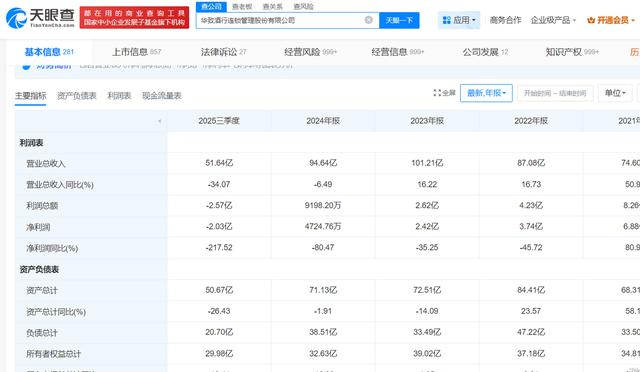
Task: Click the 2023年报 column header
Action: [427, 121]
